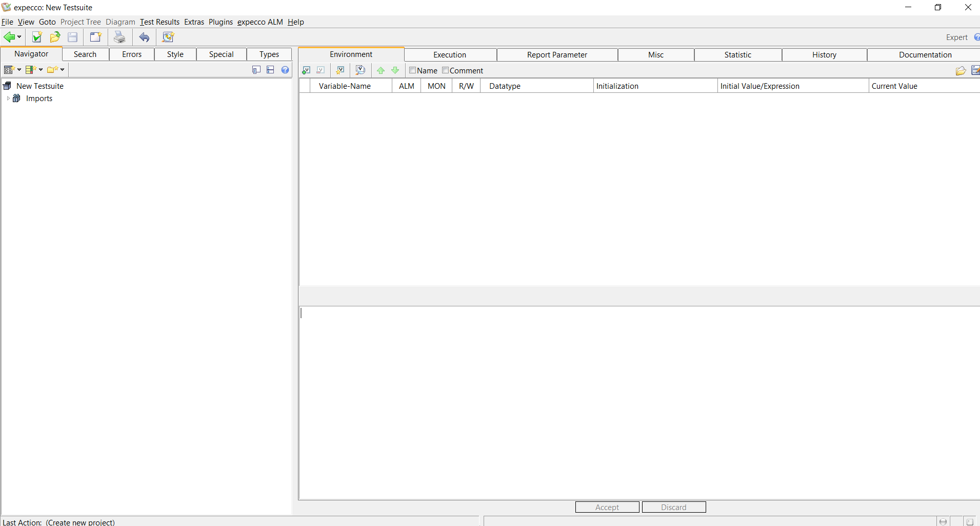Screen dimensions: 980x526
Task: Click the green back arrow icon
Action: click(x=9, y=37)
